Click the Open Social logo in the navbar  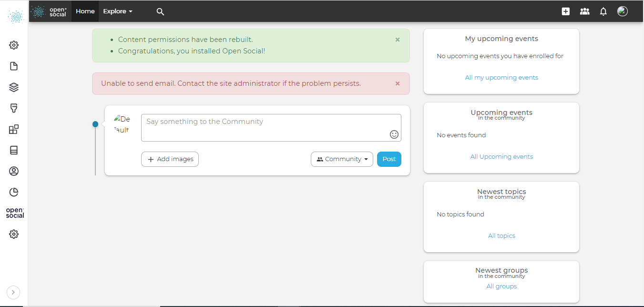49,11
